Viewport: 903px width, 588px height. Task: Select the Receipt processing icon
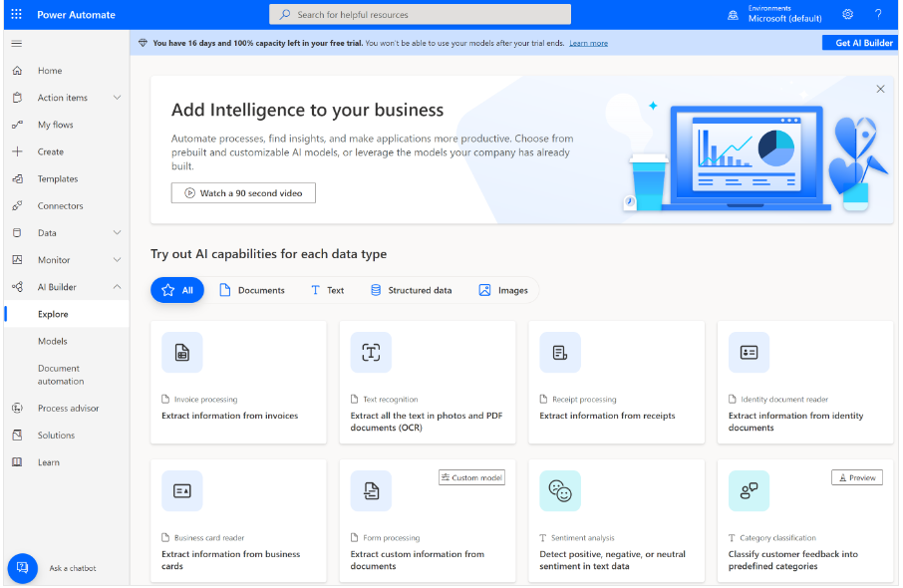click(559, 352)
